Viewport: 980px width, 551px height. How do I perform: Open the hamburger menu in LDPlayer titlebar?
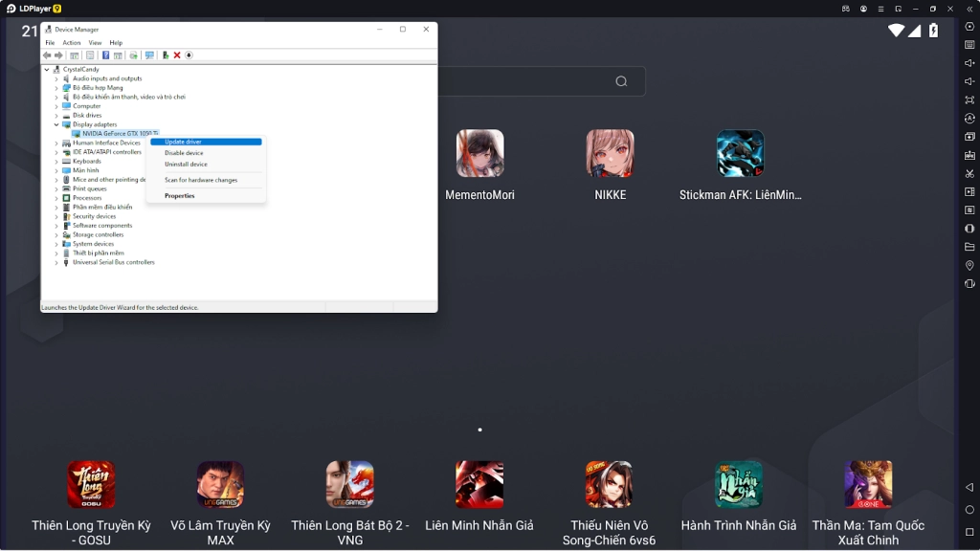(x=880, y=9)
